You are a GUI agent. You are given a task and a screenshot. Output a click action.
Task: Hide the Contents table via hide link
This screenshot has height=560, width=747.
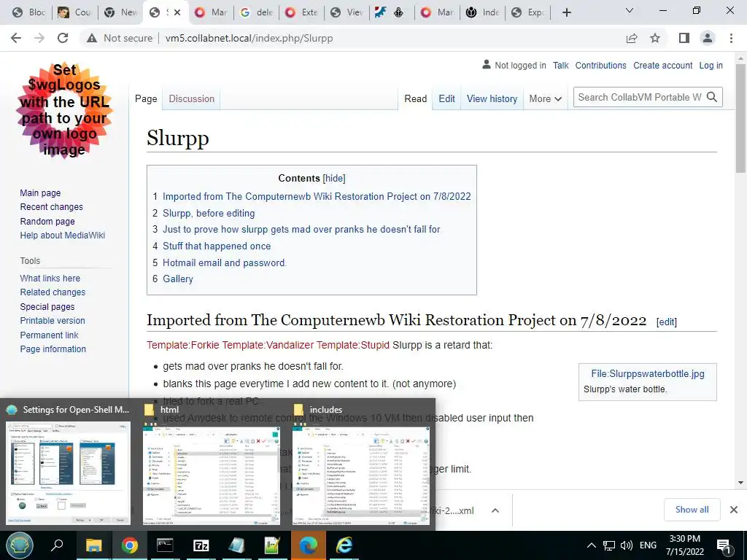(x=334, y=178)
